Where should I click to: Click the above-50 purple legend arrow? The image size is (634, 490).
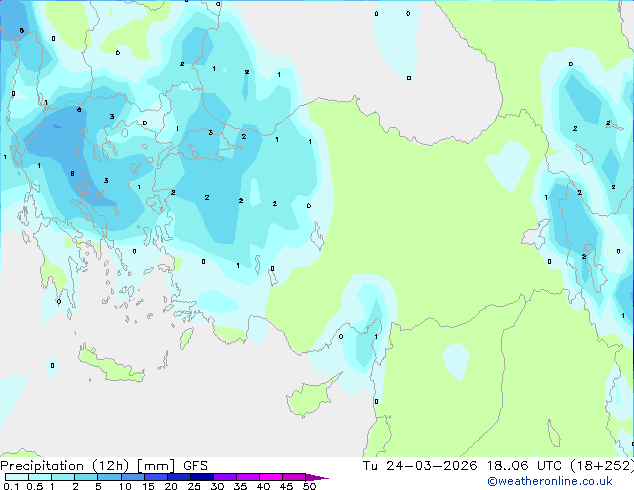[317, 477]
